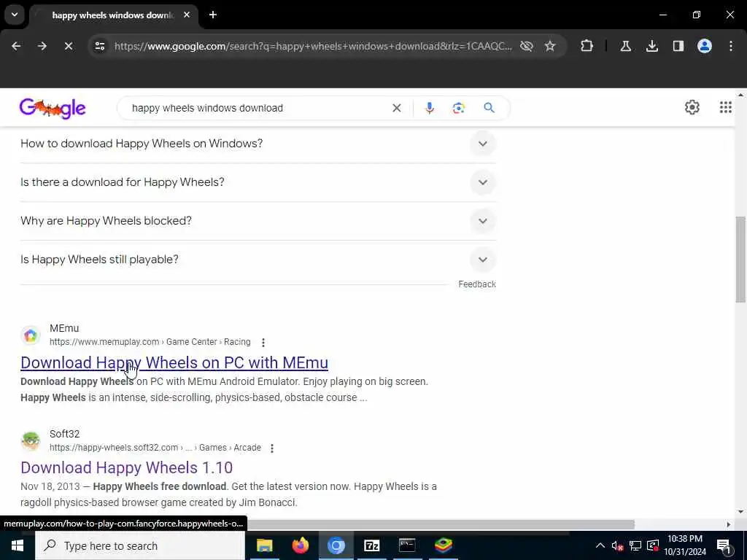Open the taskbar clock and date
The height and width of the screenshot is (560, 747).
point(685,545)
